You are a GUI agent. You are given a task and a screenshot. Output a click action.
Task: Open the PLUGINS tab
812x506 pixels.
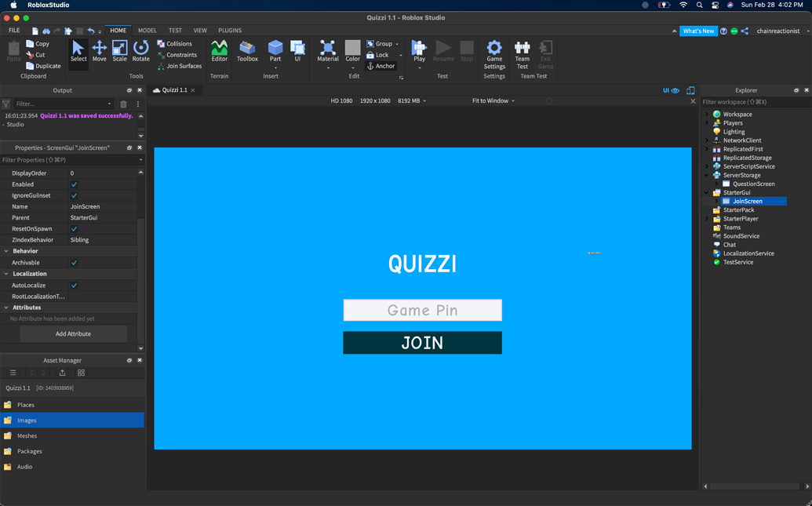pos(229,31)
